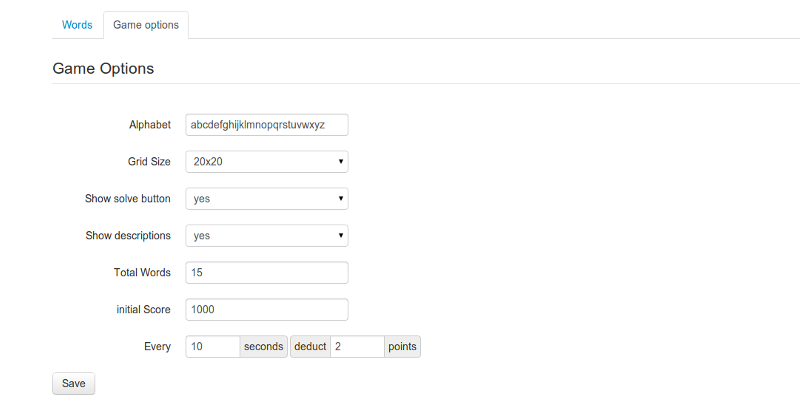Viewport: 800px width, 408px height.
Task: Click the Show descriptions label
Action: click(x=128, y=236)
